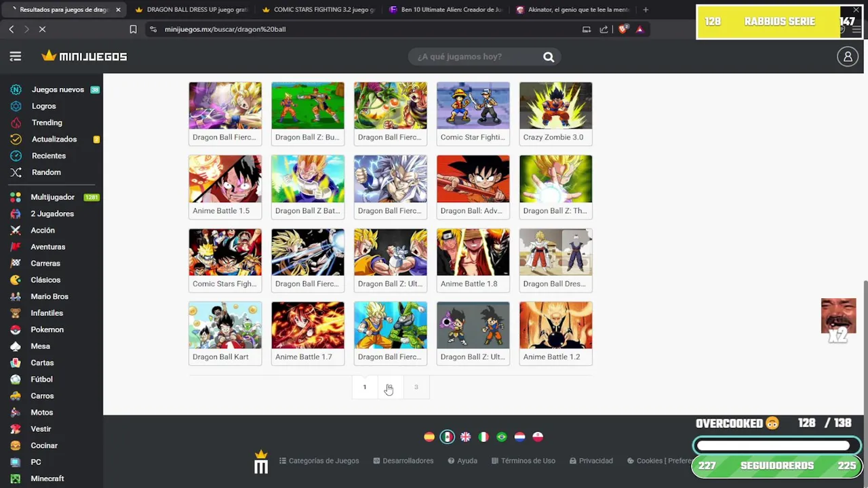Viewport: 868px width, 488px height.
Task: Switch to the Ben 10 Ultimate Alien tab
Action: [446, 9]
